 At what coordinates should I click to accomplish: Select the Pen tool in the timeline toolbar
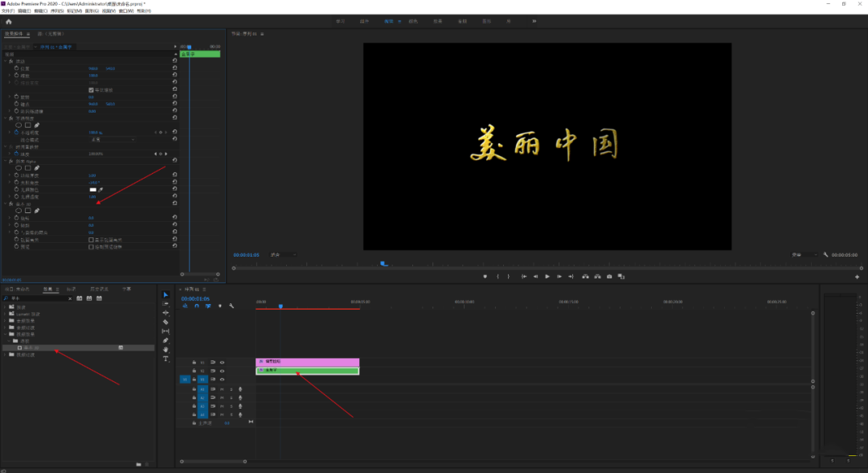166,339
